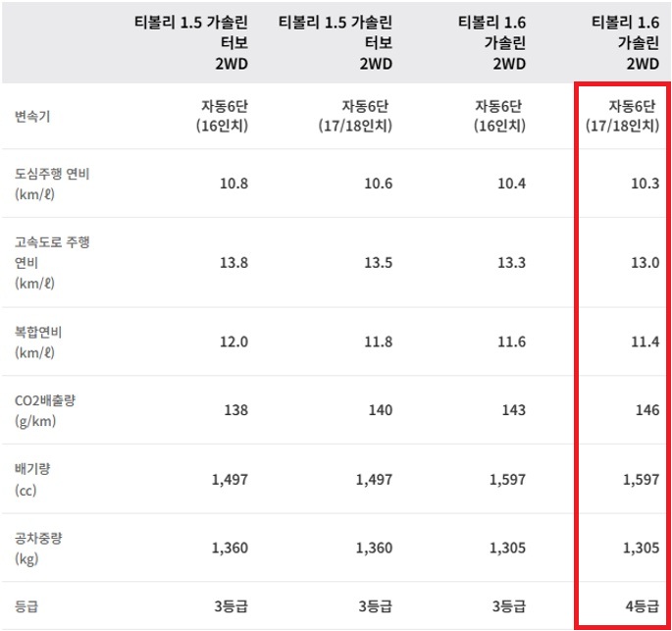672x631 pixels.
Task: Click the highway mileage value 13.8
Action: tap(234, 263)
